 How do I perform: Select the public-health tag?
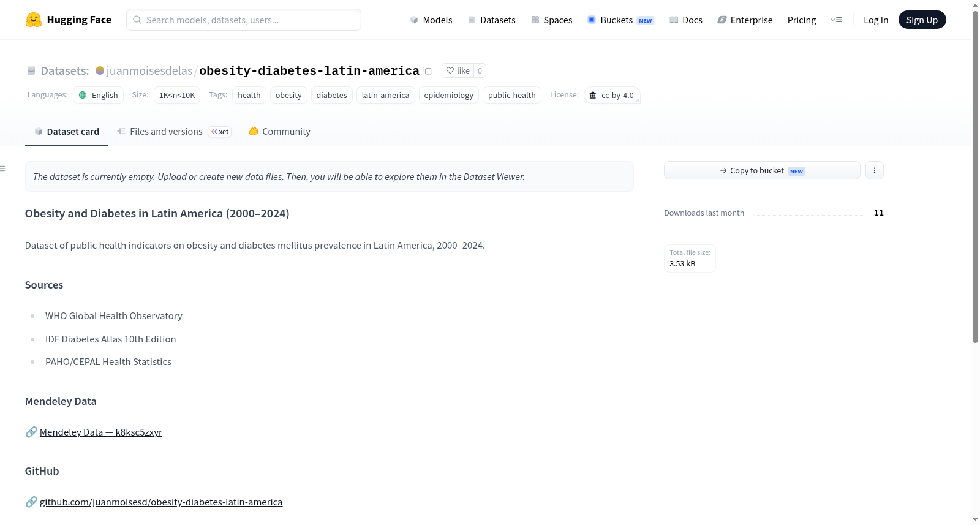pyautogui.click(x=512, y=95)
